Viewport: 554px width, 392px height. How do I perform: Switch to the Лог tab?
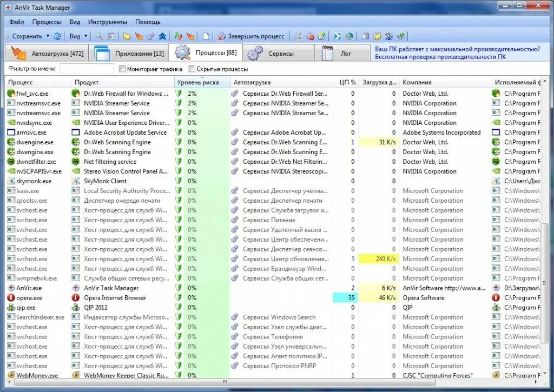(342, 53)
